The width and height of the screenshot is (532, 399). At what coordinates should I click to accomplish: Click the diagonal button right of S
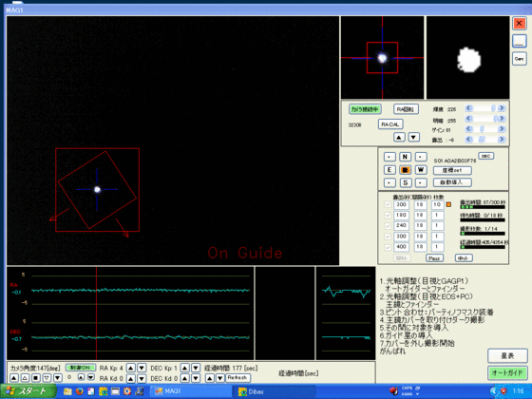(x=421, y=182)
